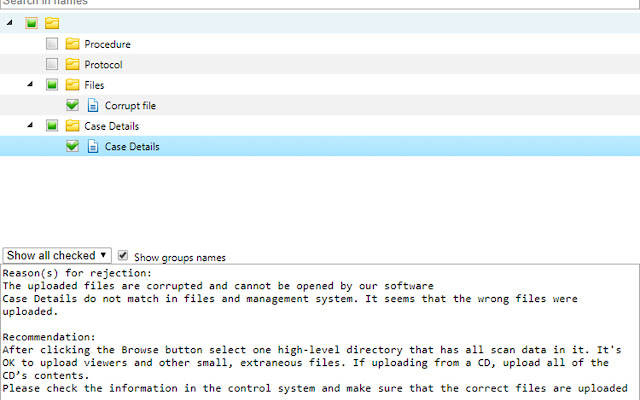Click the Corrupt file document icon
Image resolution: width=640 pixels, height=400 pixels.
click(x=93, y=105)
